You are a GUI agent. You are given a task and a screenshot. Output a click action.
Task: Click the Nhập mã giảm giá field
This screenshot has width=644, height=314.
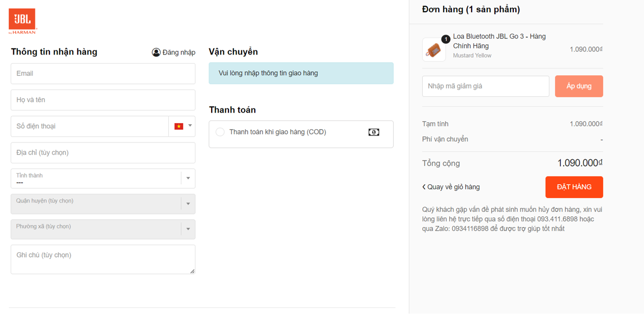pos(485,87)
